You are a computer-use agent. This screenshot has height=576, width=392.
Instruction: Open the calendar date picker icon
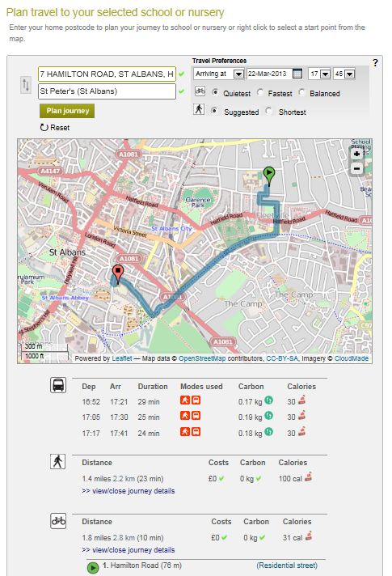click(x=297, y=74)
